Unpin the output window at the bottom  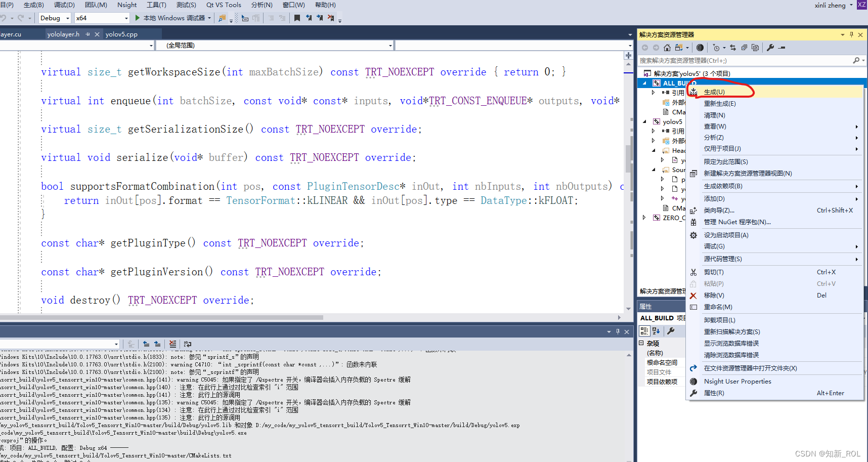coord(618,331)
